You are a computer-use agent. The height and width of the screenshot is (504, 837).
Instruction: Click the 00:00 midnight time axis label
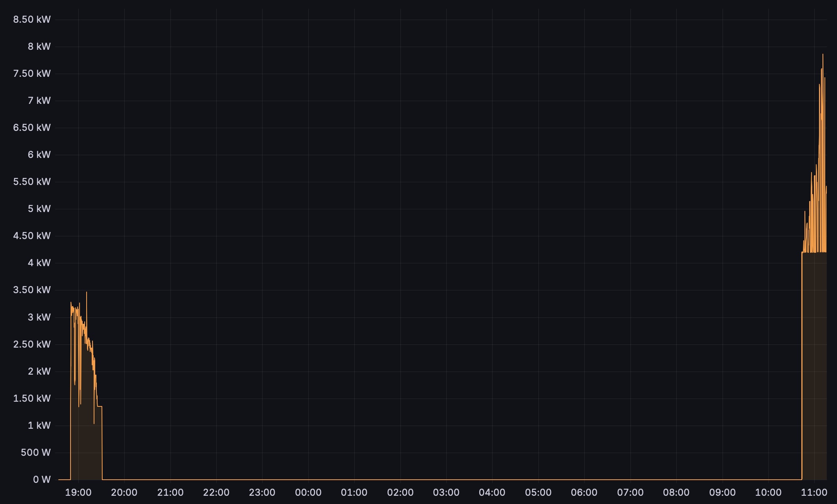coord(308,492)
